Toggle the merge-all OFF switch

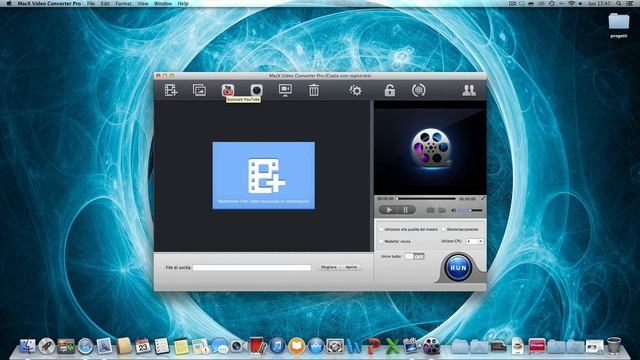(x=414, y=256)
